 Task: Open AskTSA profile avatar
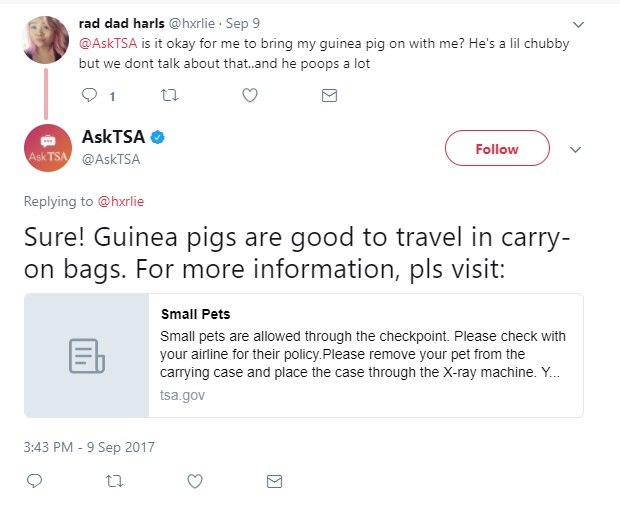point(47,148)
